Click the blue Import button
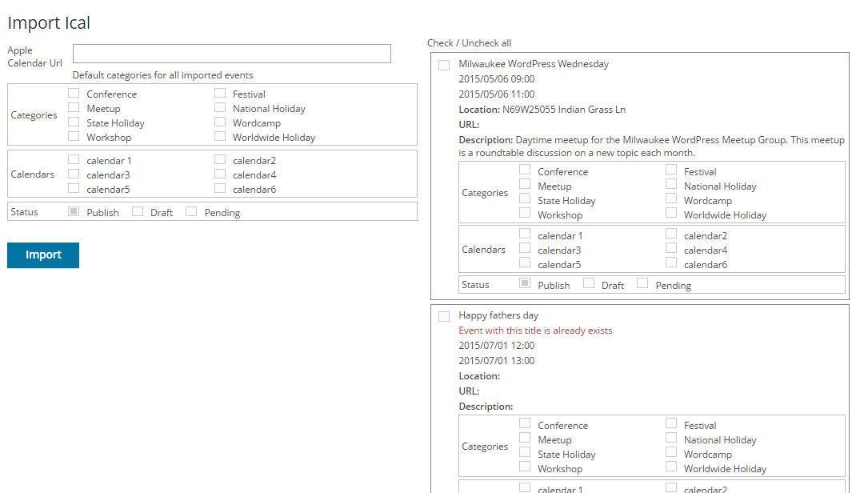The height and width of the screenshot is (493, 868). tap(43, 255)
